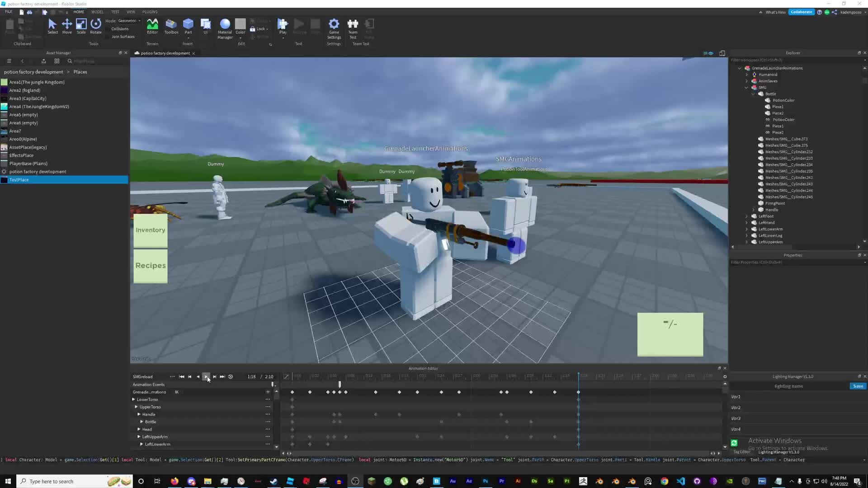Click the Color swatch in Edit group

tap(240, 24)
